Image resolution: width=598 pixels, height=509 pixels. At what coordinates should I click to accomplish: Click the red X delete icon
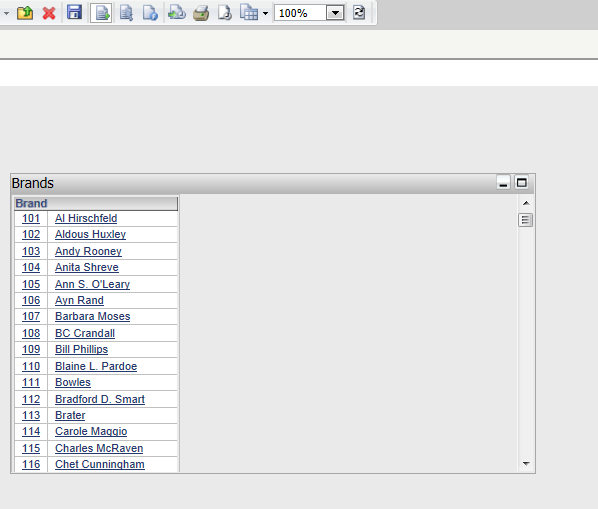pyautogui.click(x=49, y=13)
